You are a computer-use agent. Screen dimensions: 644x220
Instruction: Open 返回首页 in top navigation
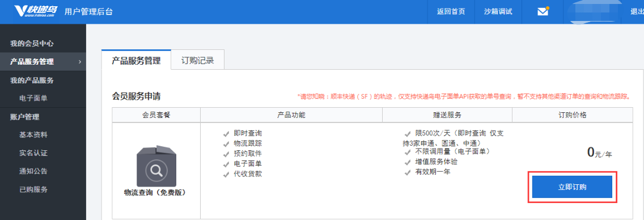[x=451, y=11]
